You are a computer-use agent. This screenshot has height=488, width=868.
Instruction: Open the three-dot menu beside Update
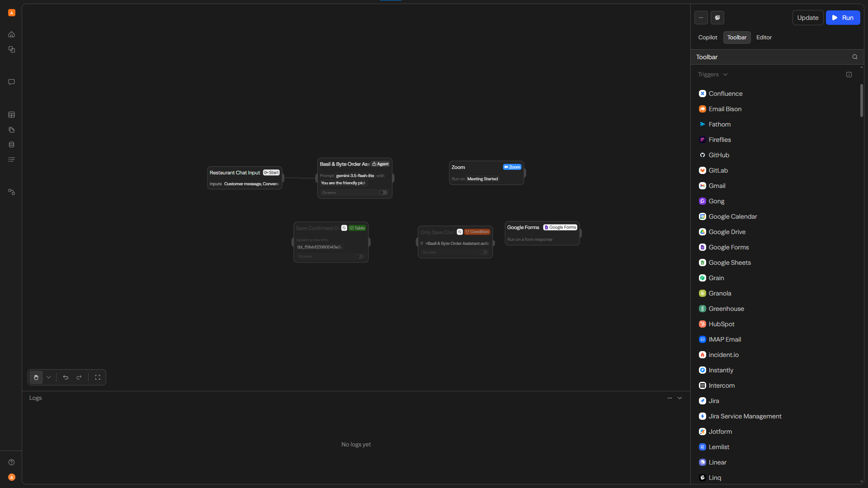click(x=701, y=18)
